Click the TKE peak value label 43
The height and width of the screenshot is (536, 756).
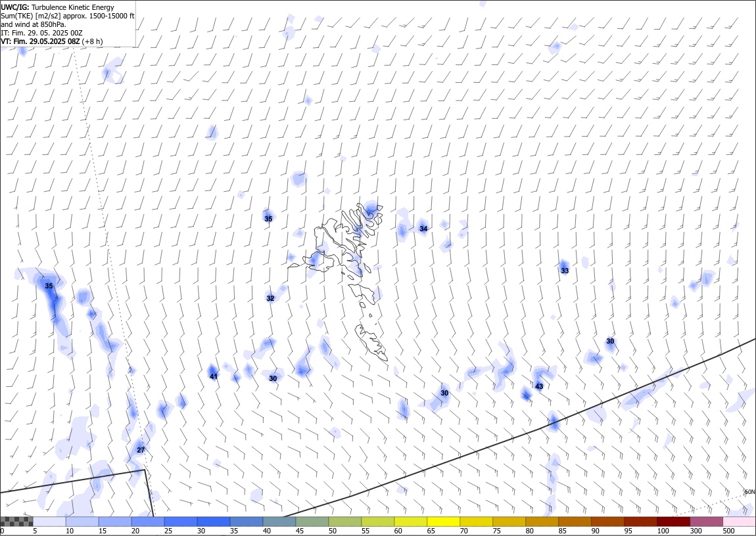539,387
